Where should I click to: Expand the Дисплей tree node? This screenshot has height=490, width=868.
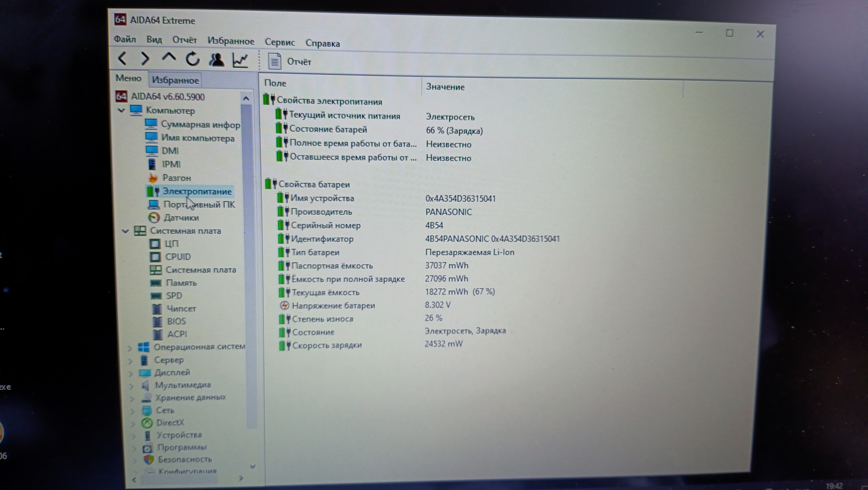(x=131, y=374)
